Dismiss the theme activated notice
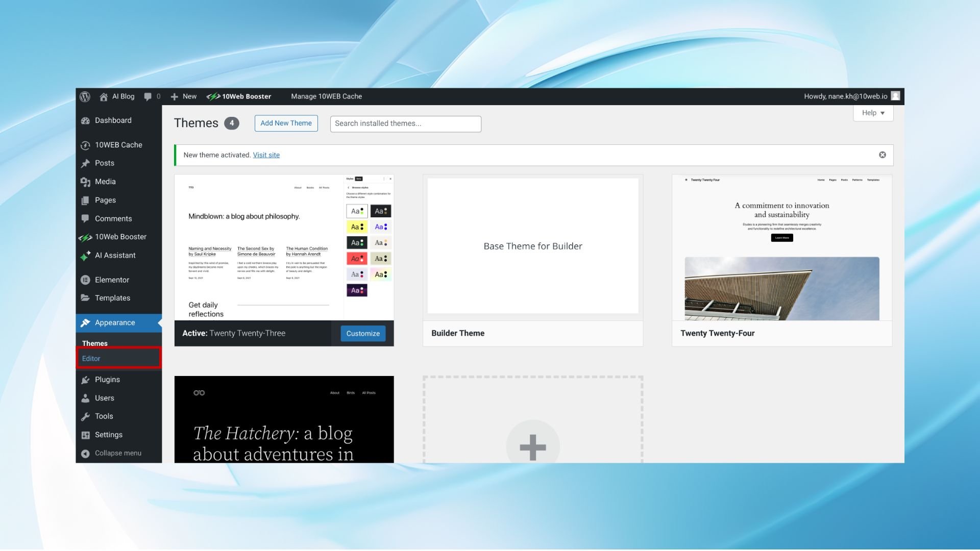The image size is (980, 551). tap(882, 155)
